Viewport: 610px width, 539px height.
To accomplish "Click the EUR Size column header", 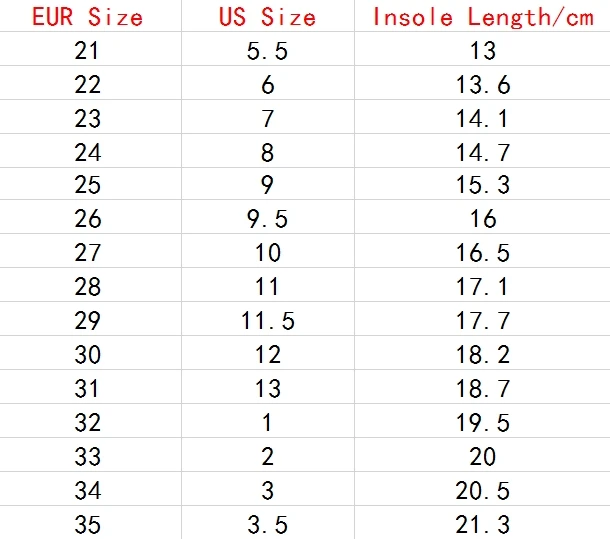I will pyautogui.click(x=88, y=17).
